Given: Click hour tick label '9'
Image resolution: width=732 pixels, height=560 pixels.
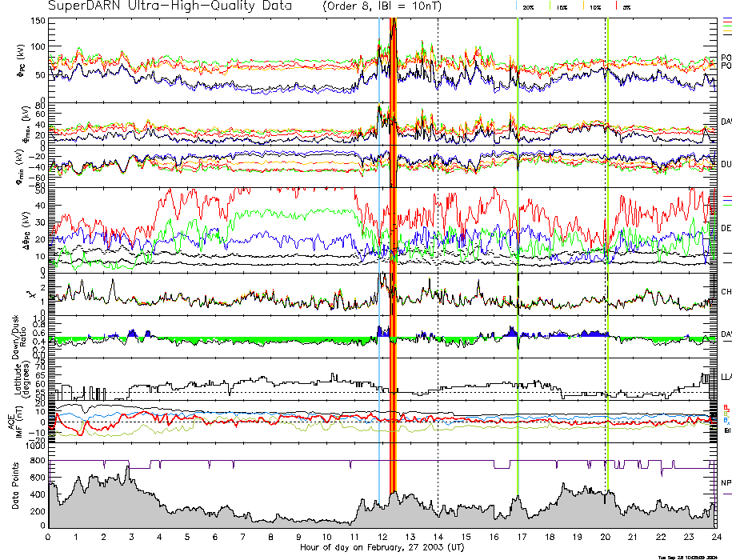Looking at the screenshot, I should coord(298,537).
